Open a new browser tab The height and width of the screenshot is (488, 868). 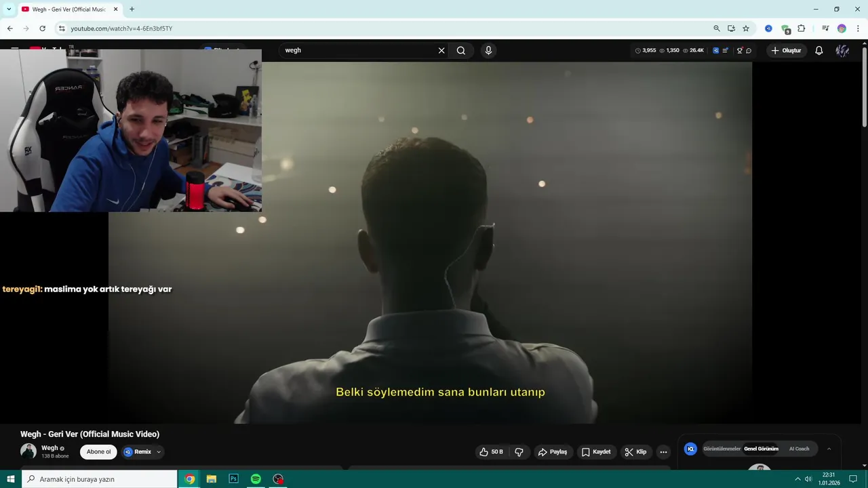click(x=132, y=9)
